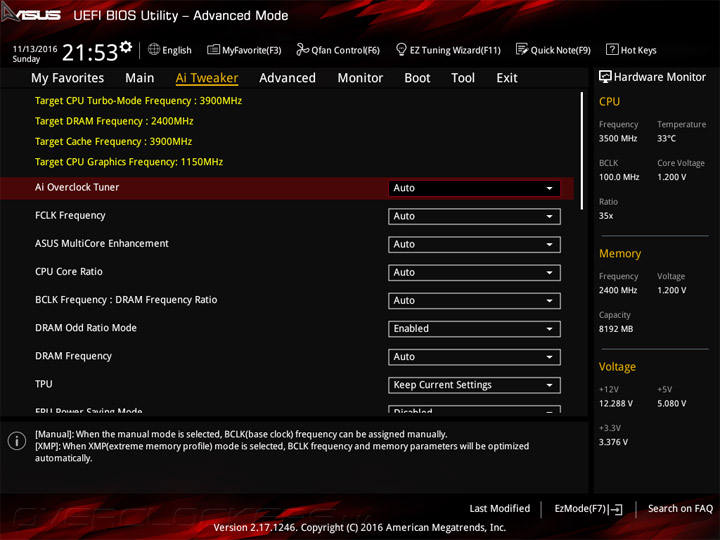Click Target DRAM Frequency : 2400MHz text
Screen dimensions: 720x540
[114, 121]
